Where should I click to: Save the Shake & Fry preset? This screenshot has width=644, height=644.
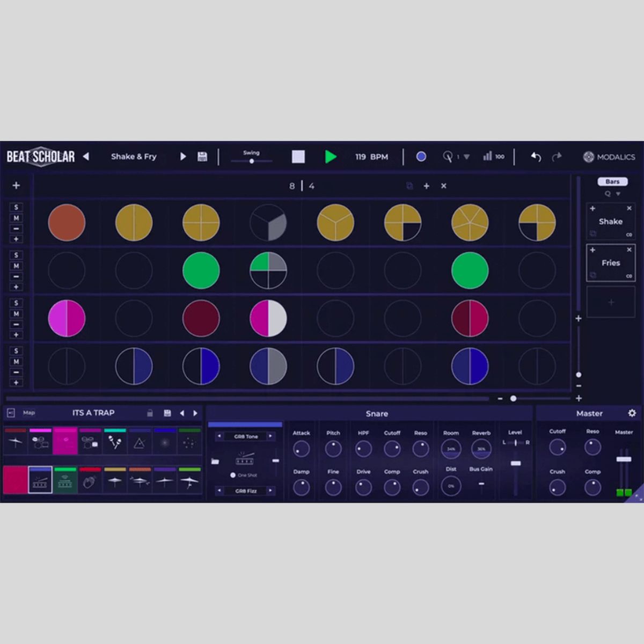coord(202,156)
